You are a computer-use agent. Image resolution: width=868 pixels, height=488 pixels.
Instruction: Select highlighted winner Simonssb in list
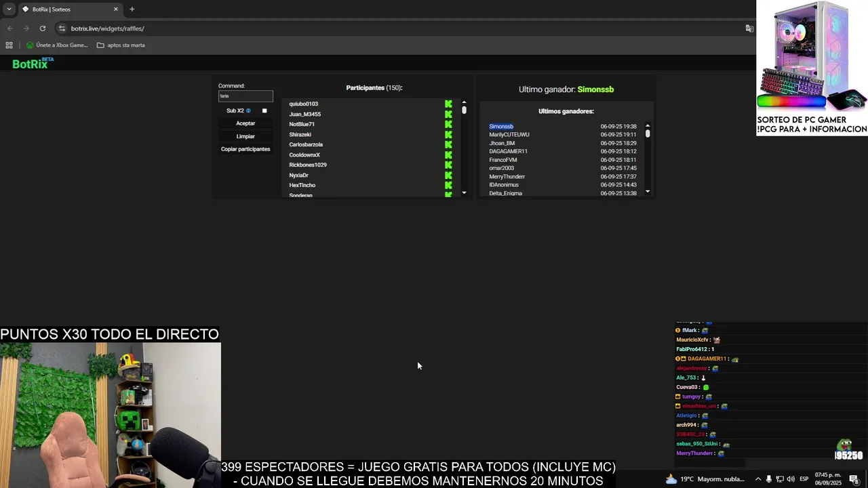pyautogui.click(x=501, y=126)
